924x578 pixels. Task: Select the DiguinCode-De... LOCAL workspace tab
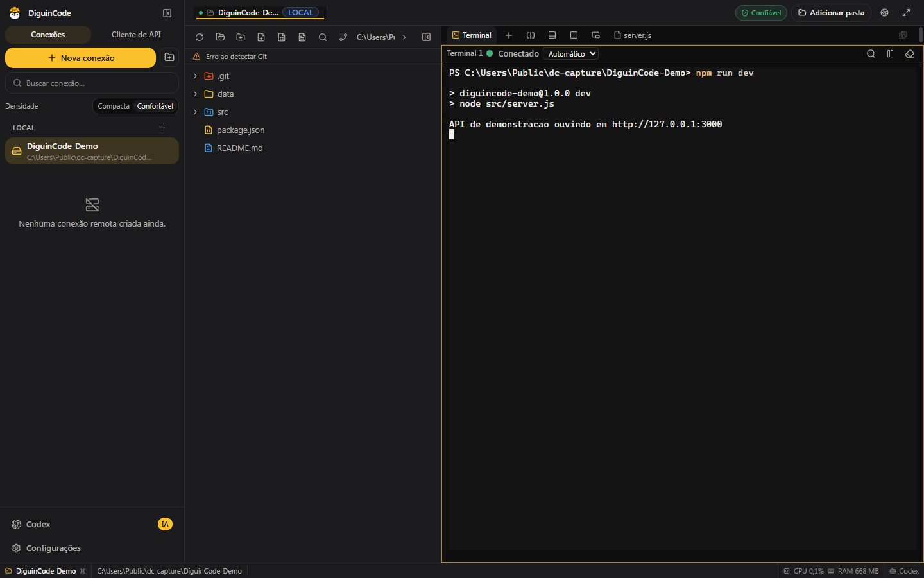tap(259, 13)
